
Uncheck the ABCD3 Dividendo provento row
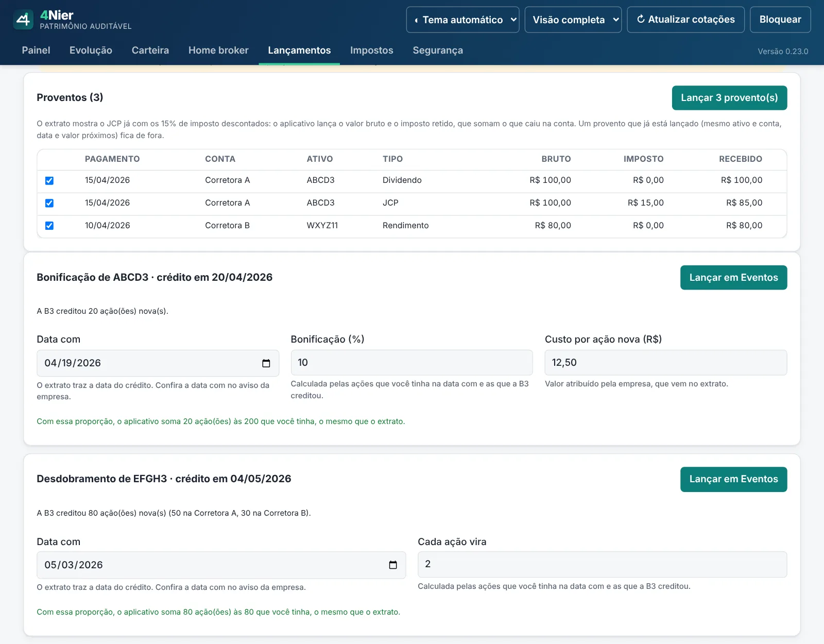pos(49,181)
